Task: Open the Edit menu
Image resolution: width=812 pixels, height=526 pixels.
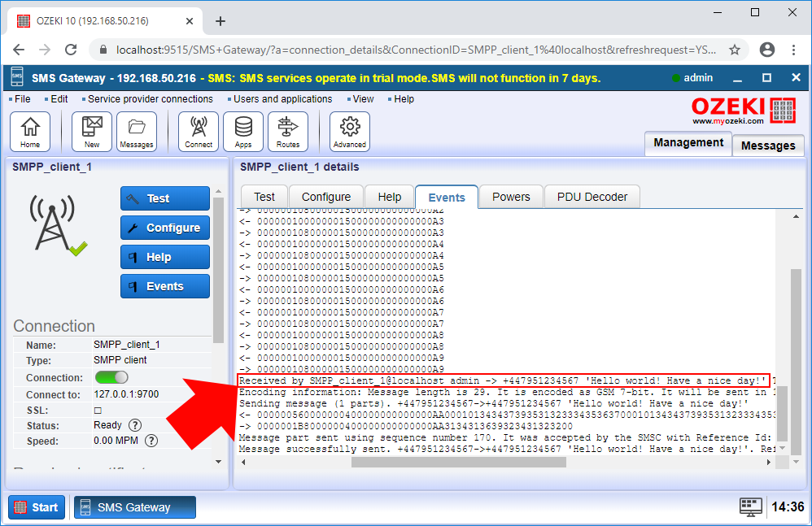Action: (59, 99)
